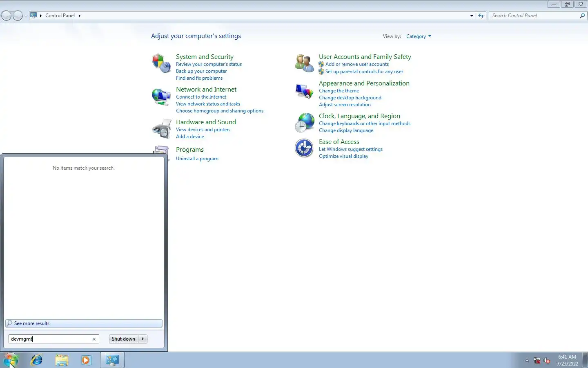
Task: Open the View by Category dropdown
Action: coord(419,36)
